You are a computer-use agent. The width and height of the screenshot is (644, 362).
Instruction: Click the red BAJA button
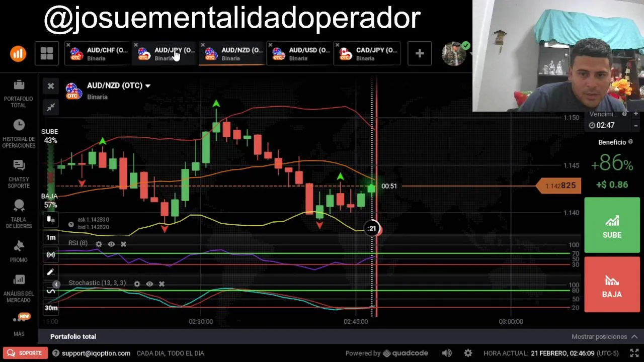coord(612,285)
